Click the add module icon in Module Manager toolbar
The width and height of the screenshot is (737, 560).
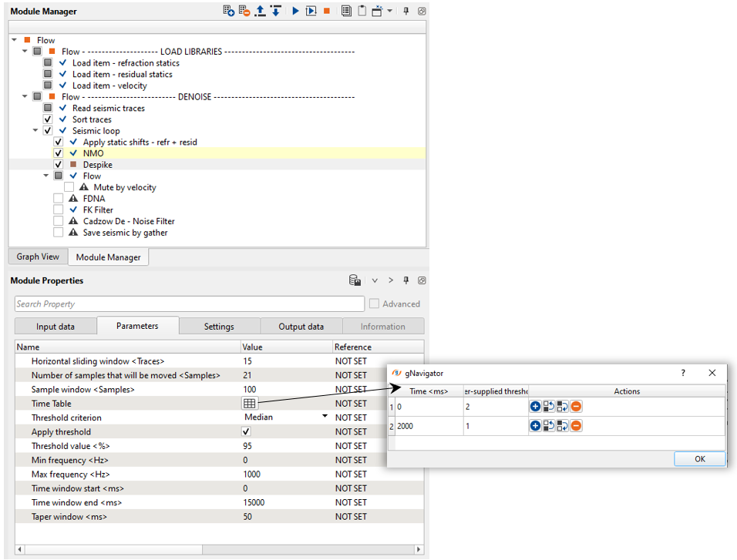pyautogui.click(x=228, y=11)
